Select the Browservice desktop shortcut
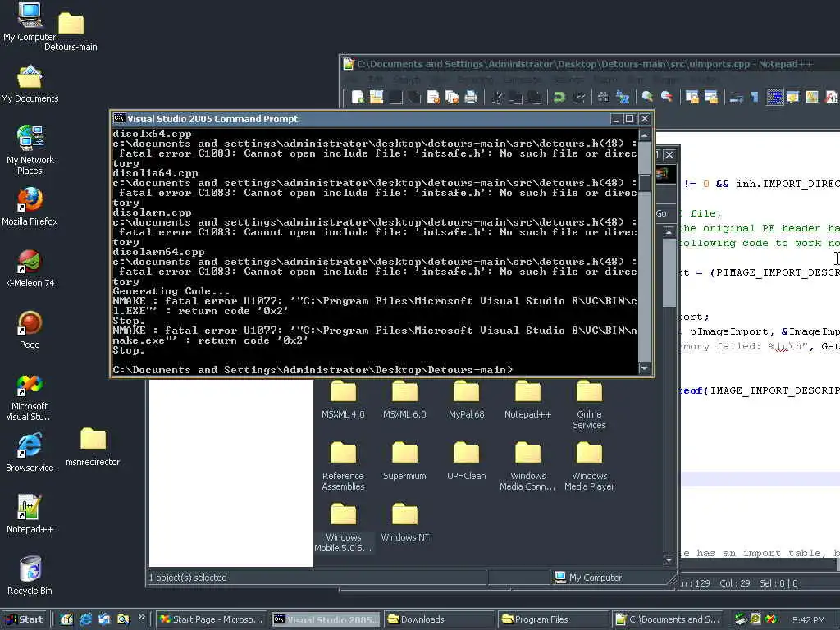This screenshot has width=840, height=630. tap(30, 453)
